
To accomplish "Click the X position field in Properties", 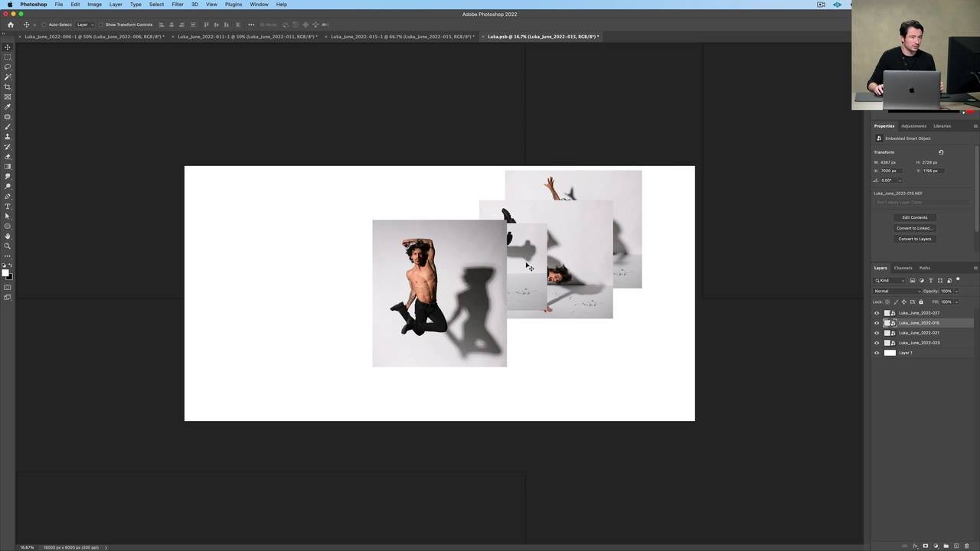I will coord(890,171).
